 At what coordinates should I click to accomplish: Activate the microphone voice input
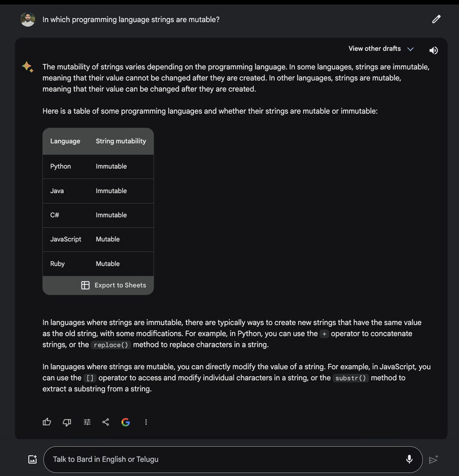tap(409, 459)
